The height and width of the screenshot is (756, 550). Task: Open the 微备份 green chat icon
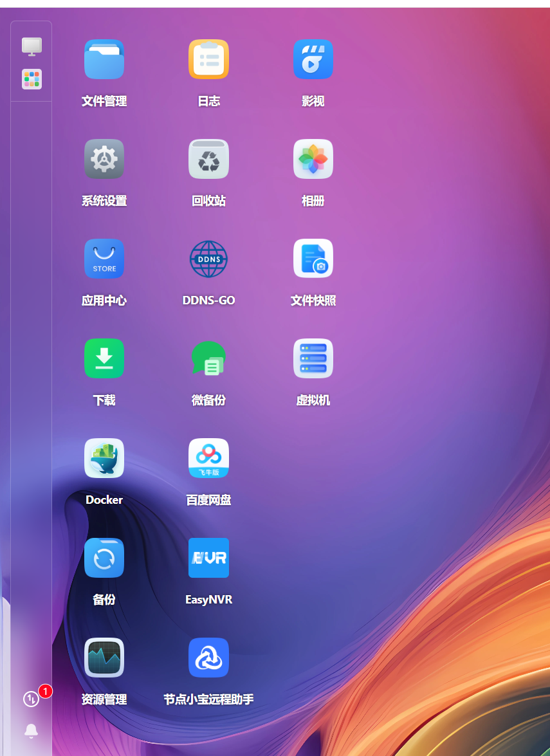(x=208, y=359)
